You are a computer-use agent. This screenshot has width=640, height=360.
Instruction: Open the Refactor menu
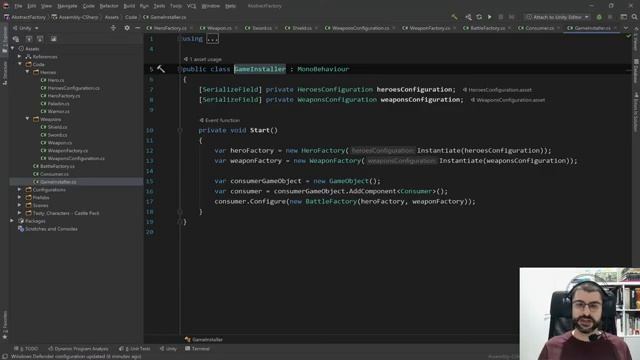pos(109,6)
